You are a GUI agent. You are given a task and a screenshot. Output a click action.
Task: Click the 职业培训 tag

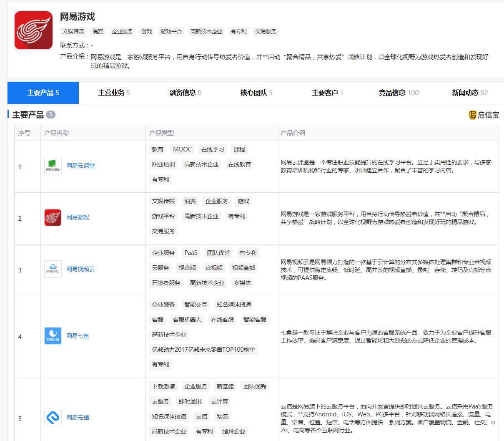click(x=163, y=164)
